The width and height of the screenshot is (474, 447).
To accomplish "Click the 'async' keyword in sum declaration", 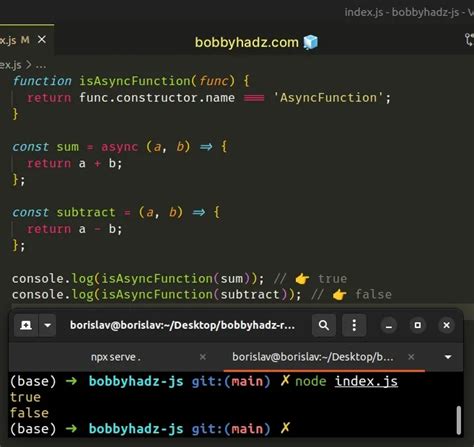I will [120, 147].
